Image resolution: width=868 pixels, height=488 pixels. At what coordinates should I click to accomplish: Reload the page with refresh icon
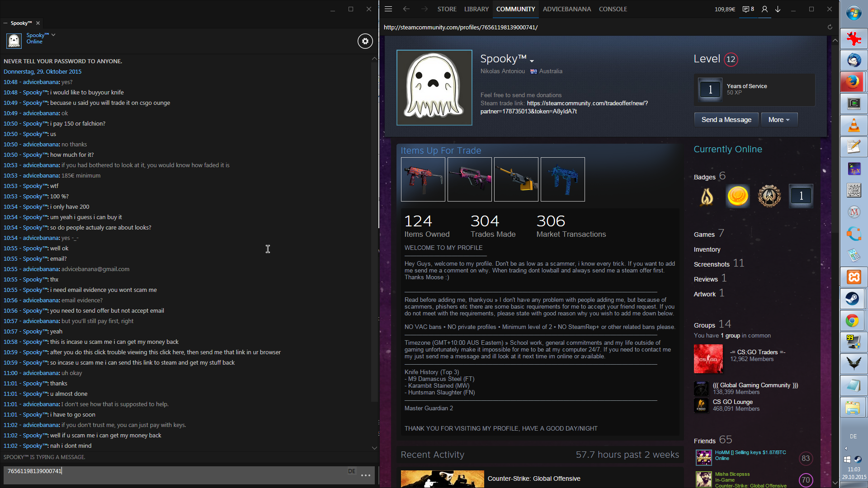[x=830, y=27]
